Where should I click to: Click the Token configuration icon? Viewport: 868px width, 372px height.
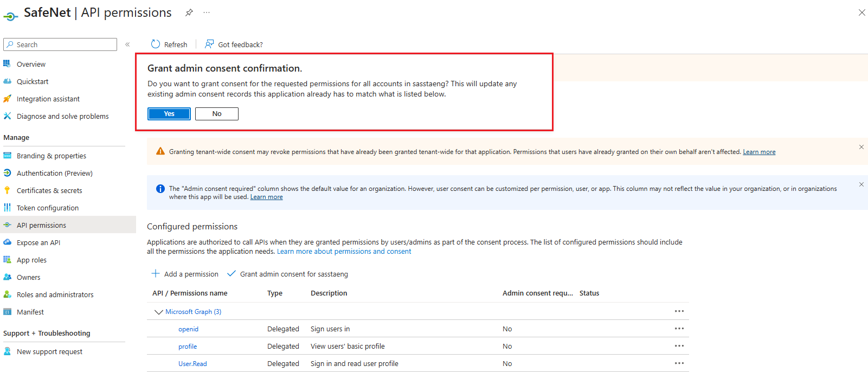[x=7, y=208]
